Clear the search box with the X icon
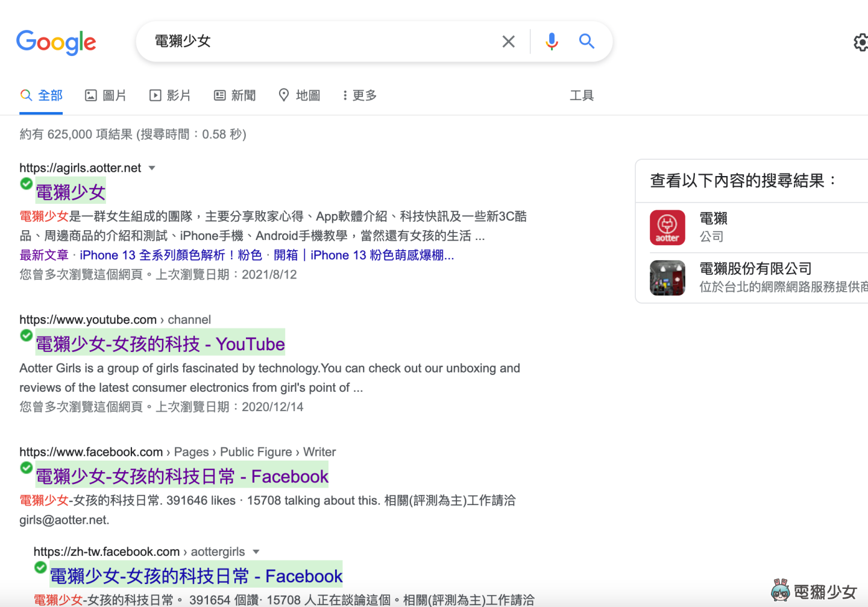Viewport: 868px width, 607px height. point(509,42)
